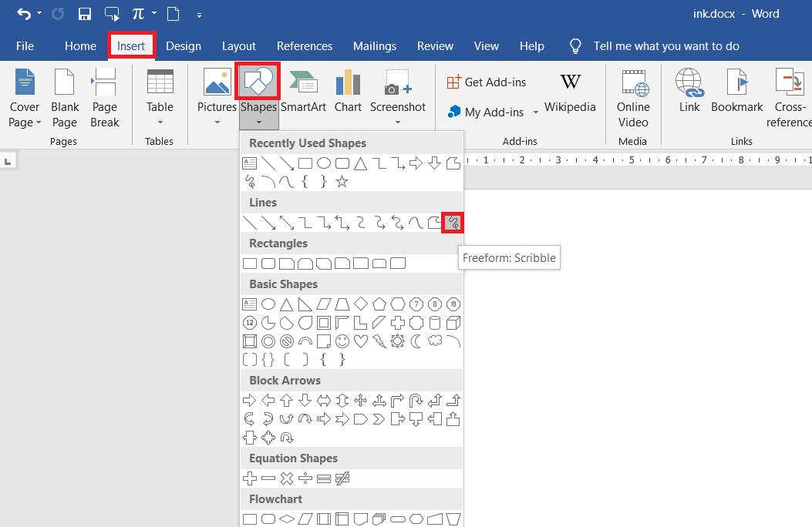
Task: Insert a Bookmark
Action: (736, 94)
